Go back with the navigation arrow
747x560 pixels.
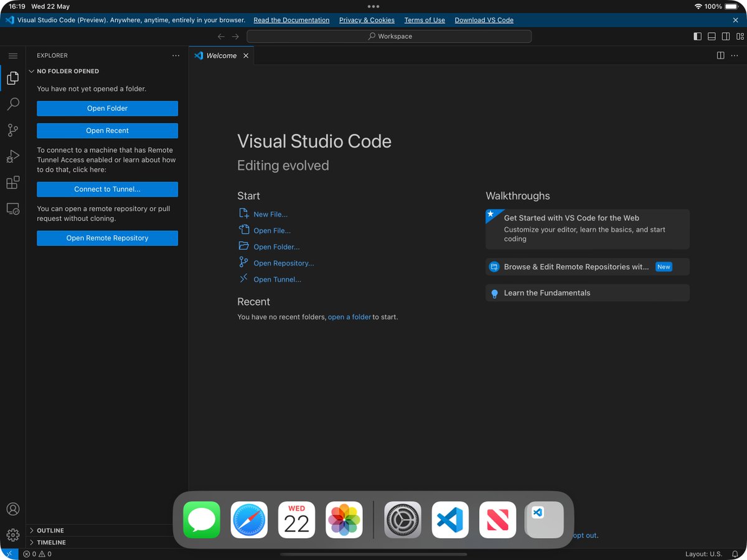pos(221,36)
